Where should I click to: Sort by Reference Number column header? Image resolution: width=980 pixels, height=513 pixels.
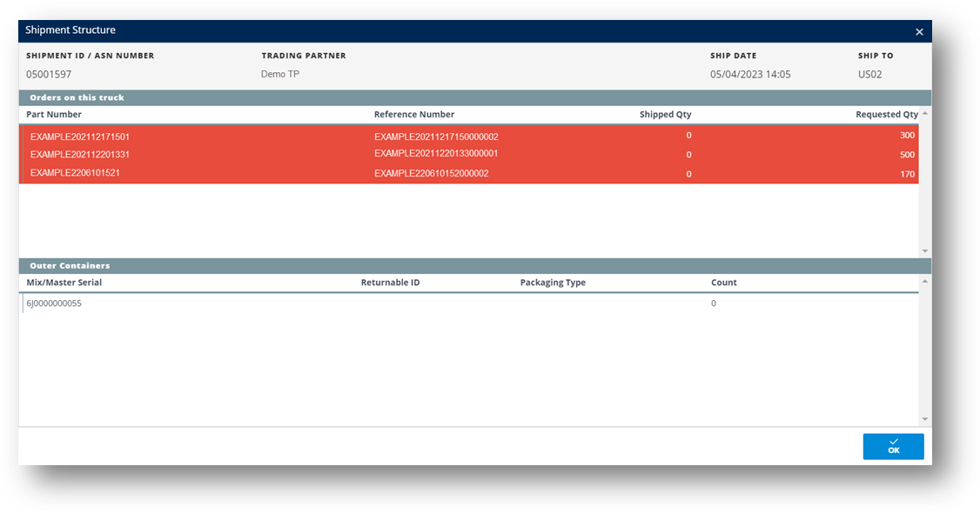[414, 114]
